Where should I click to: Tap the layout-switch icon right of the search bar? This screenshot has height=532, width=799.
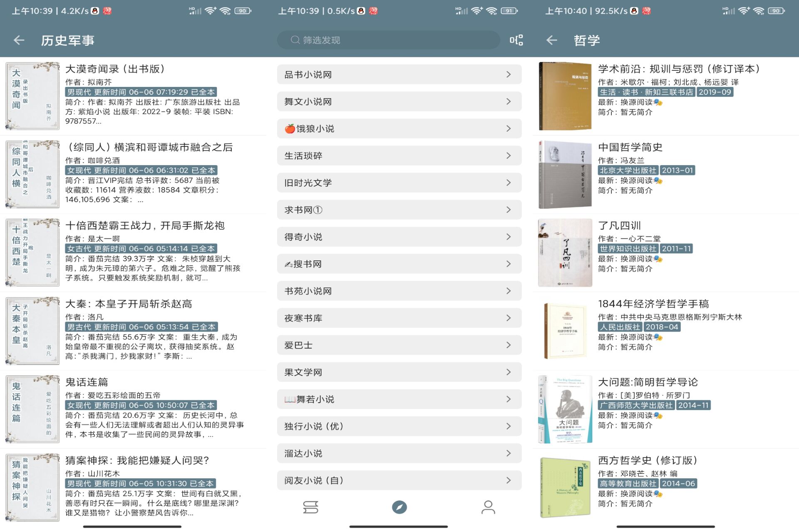point(516,40)
